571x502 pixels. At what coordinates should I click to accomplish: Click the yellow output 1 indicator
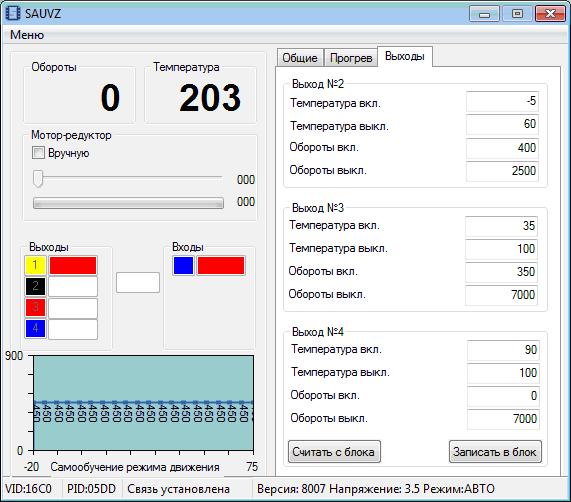(x=35, y=265)
